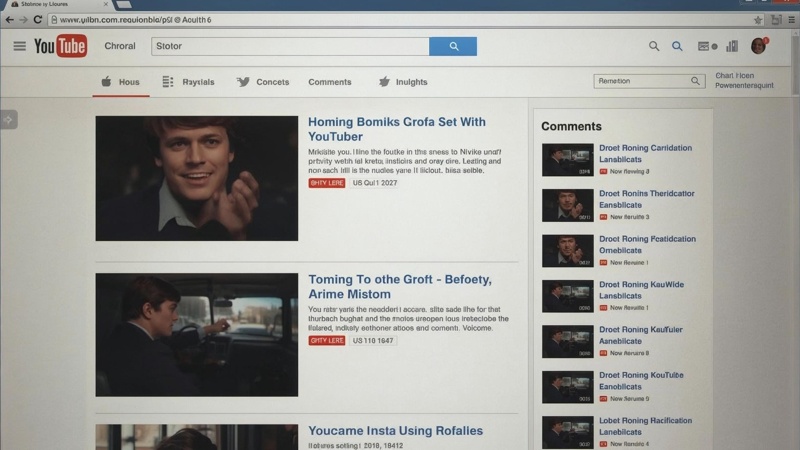Click the U8 Qul1 2027 tag

point(374,183)
